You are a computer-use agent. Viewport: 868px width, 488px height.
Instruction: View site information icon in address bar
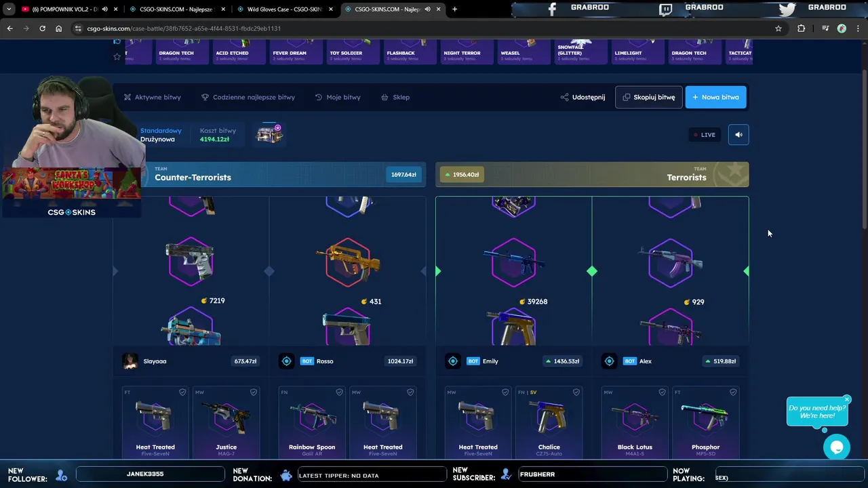point(79,28)
